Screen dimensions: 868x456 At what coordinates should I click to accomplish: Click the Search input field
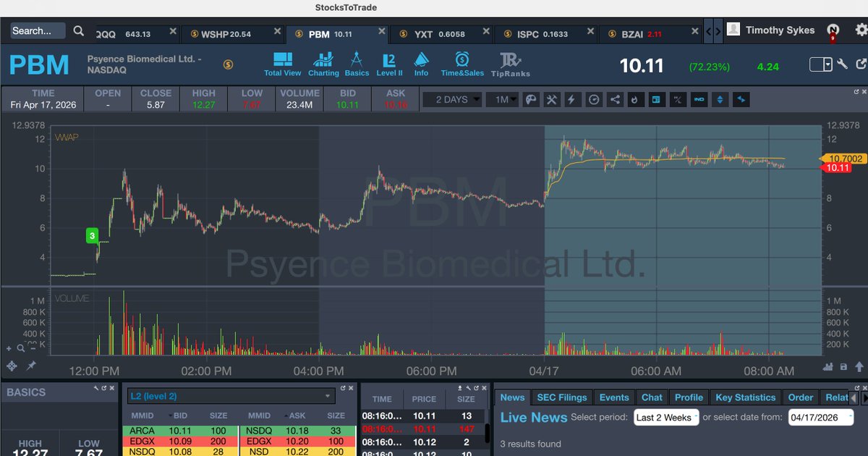[x=36, y=30]
